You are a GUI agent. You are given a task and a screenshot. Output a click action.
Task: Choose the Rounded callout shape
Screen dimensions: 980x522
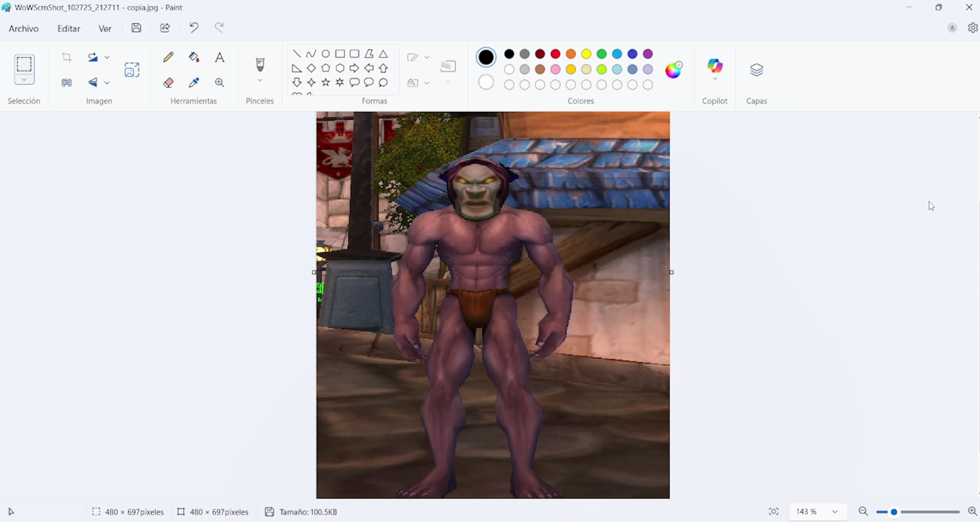point(354,82)
